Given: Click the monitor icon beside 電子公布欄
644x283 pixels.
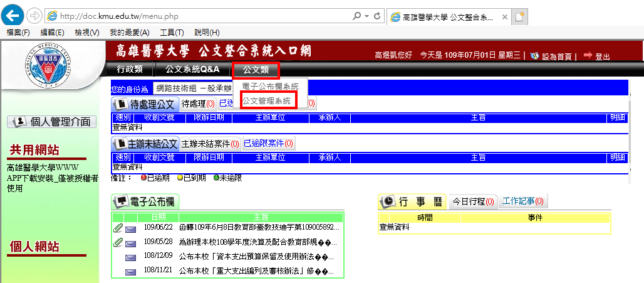Looking at the screenshot, I should 122,201.
